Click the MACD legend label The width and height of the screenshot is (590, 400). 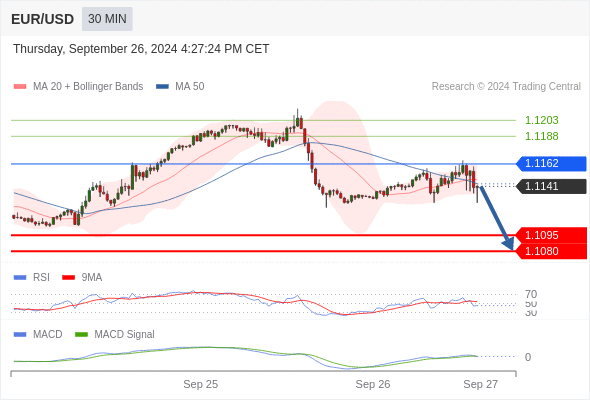tap(48, 335)
